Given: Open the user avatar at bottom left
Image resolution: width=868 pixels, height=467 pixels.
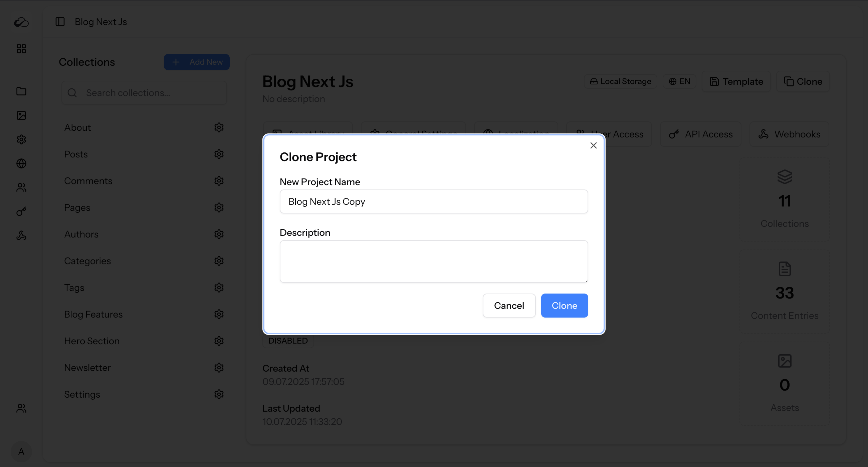Looking at the screenshot, I should pyautogui.click(x=21, y=452).
